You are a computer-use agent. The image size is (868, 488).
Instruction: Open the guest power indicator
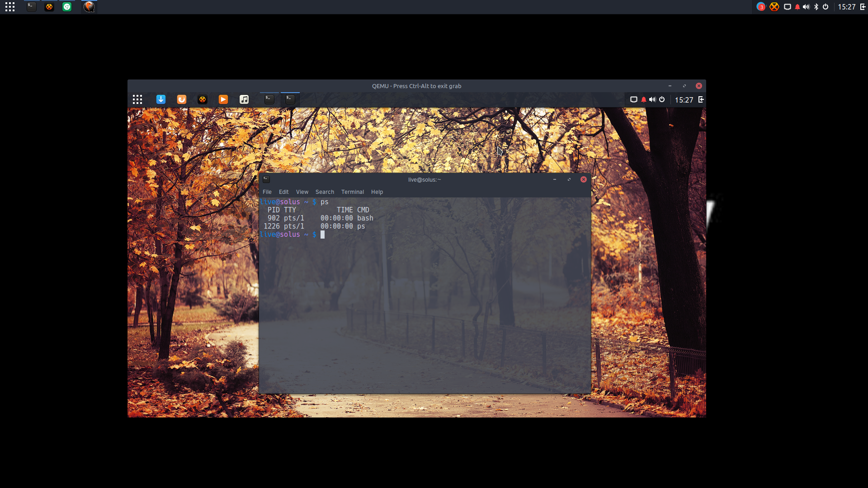[662, 99]
